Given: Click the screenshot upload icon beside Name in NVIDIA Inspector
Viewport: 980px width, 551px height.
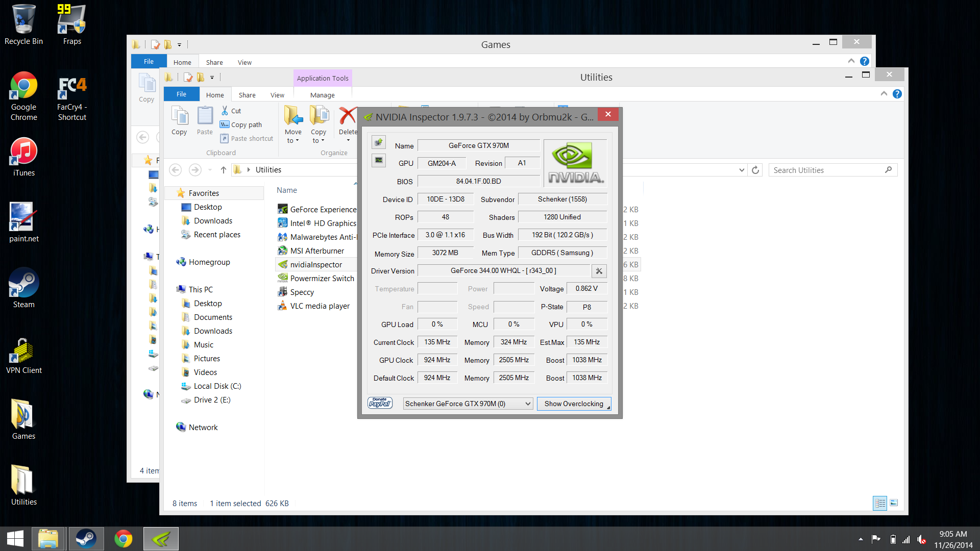Looking at the screenshot, I should 379,142.
